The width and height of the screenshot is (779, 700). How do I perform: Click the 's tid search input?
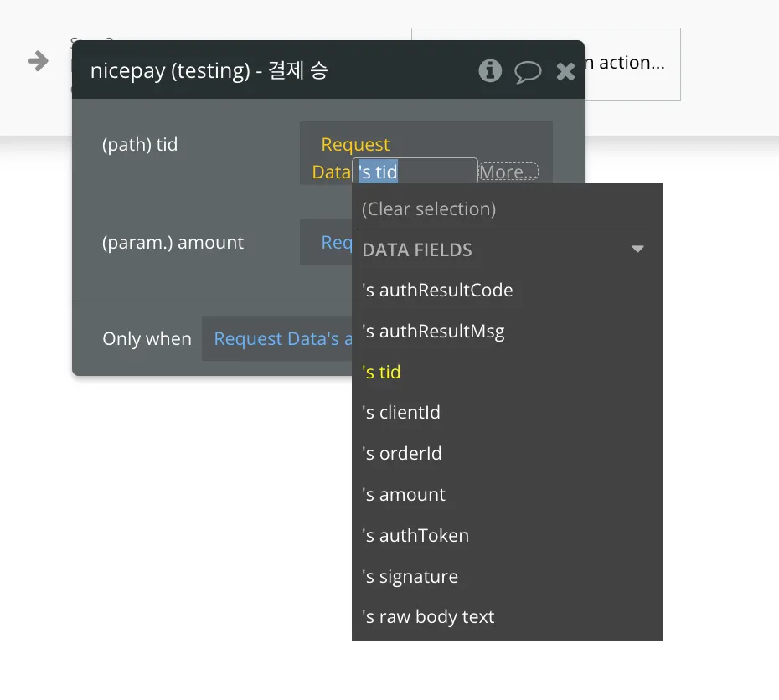click(415, 172)
